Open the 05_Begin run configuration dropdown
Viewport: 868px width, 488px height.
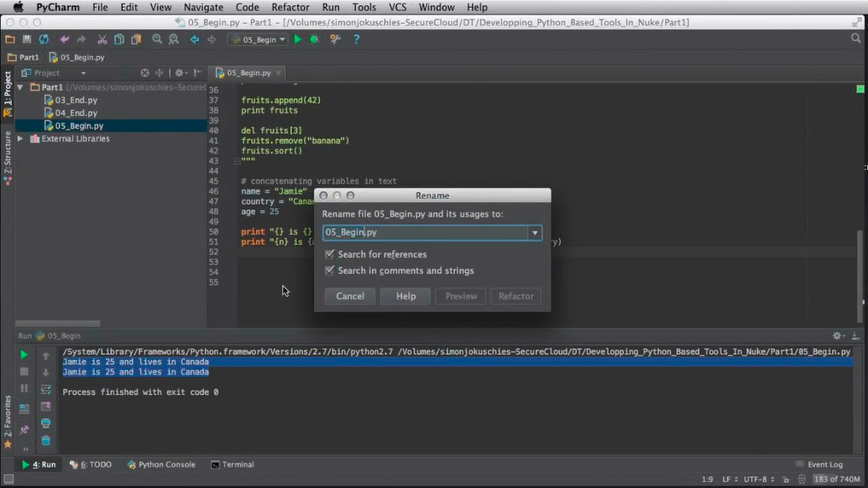click(259, 40)
